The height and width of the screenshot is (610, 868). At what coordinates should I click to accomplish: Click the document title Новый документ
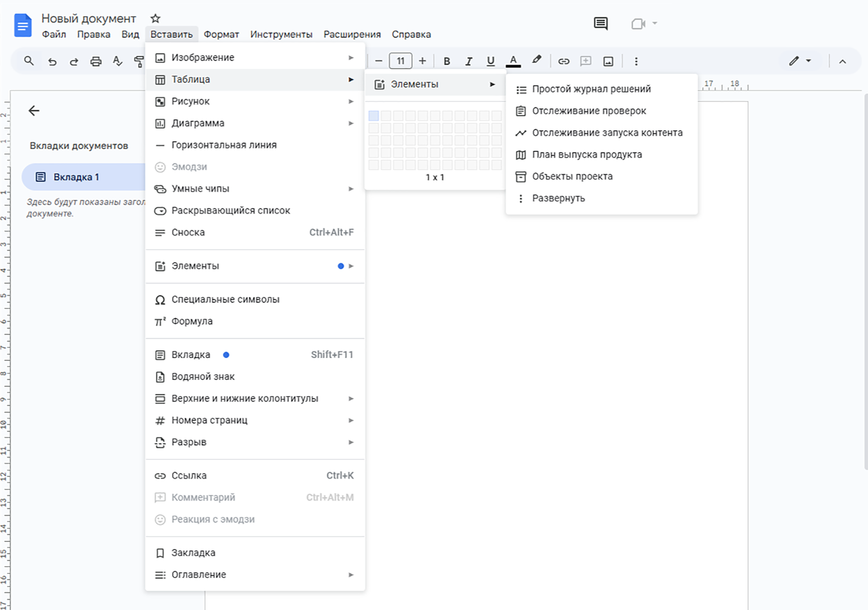(89, 18)
